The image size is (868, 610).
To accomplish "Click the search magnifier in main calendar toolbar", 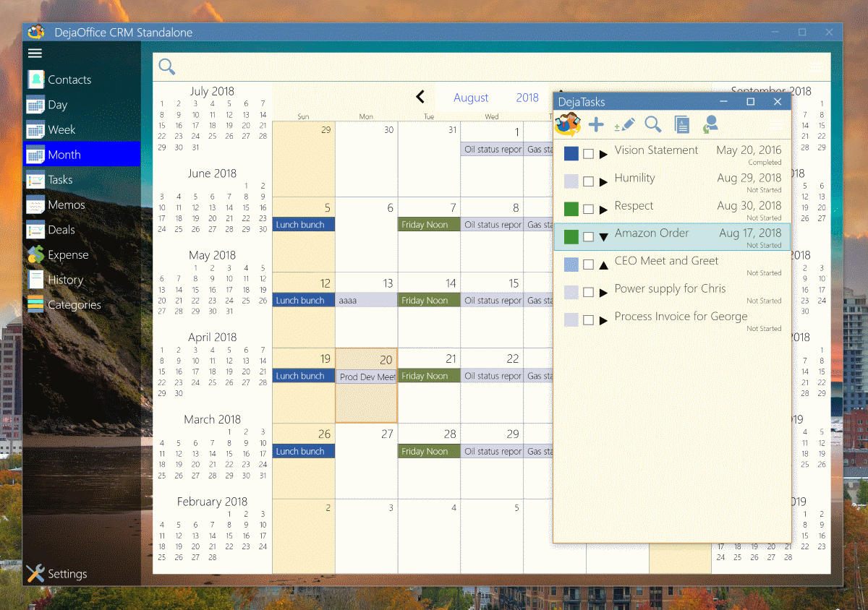I will click(167, 67).
